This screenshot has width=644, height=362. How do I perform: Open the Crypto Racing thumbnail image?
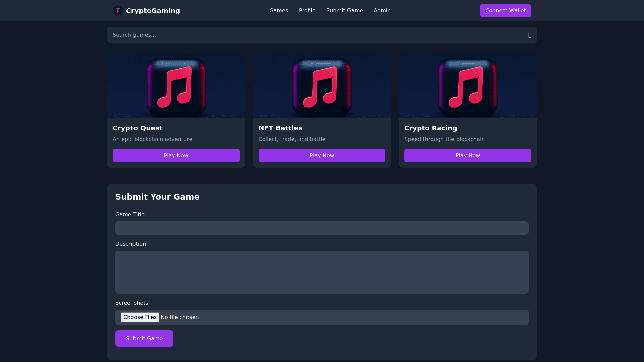[467, 86]
